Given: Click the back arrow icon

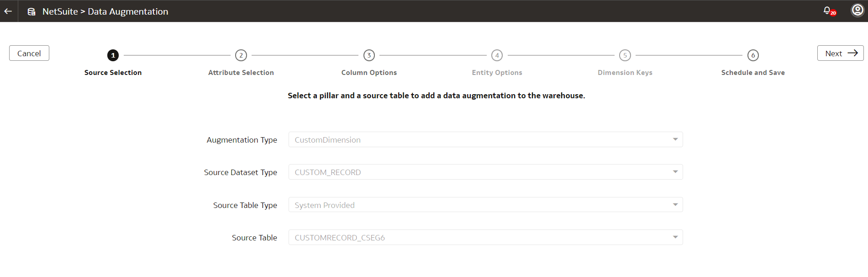Looking at the screenshot, I should [x=8, y=11].
